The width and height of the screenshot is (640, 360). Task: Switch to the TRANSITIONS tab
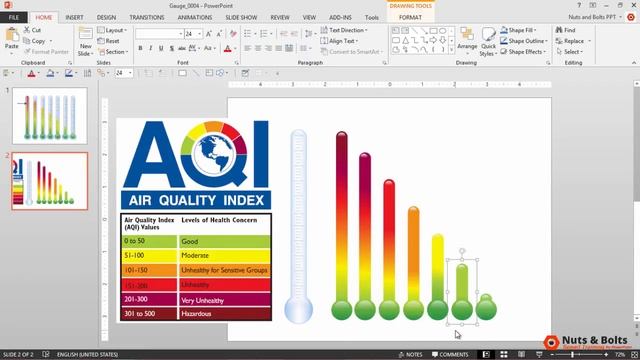point(147,17)
